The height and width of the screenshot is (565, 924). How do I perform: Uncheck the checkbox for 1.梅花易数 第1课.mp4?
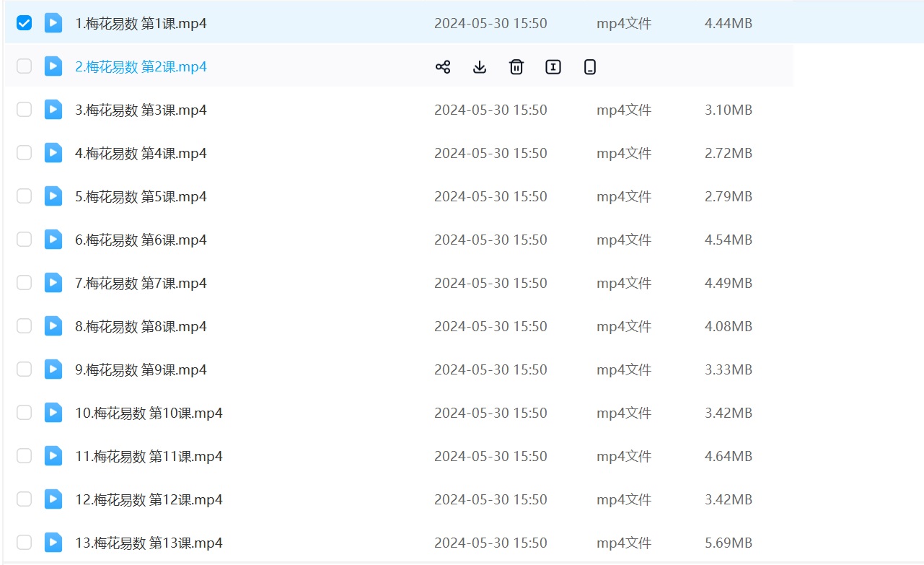coord(25,23)
